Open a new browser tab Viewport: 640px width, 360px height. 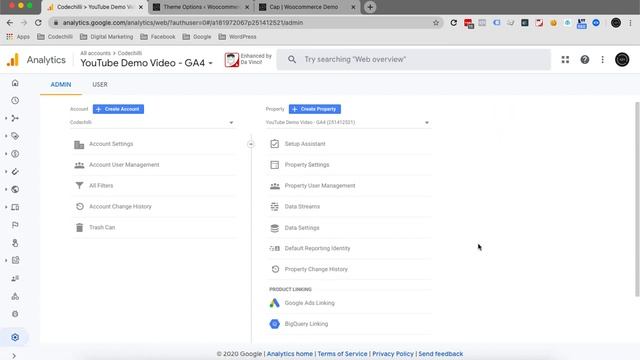click(370, 7)
